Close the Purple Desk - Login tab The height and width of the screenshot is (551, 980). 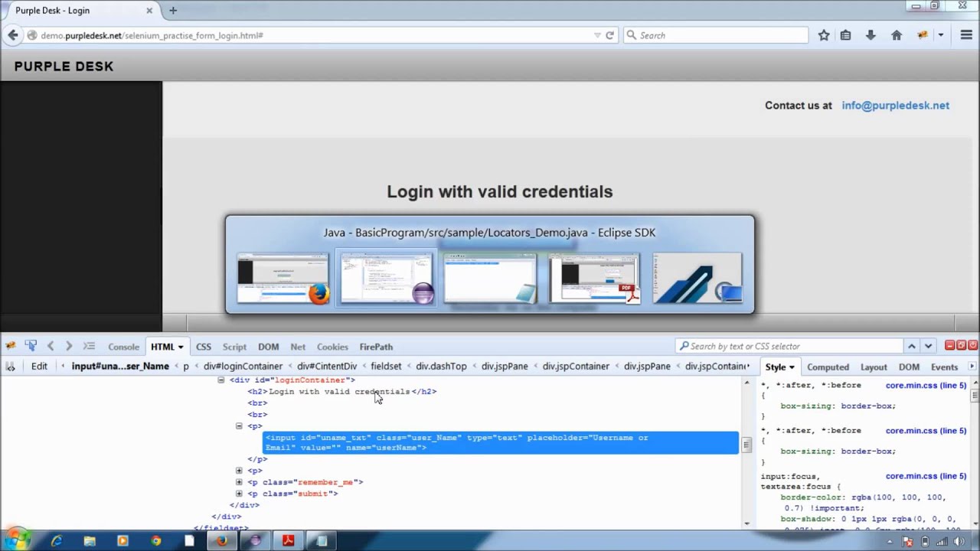(x=149, y=11)
